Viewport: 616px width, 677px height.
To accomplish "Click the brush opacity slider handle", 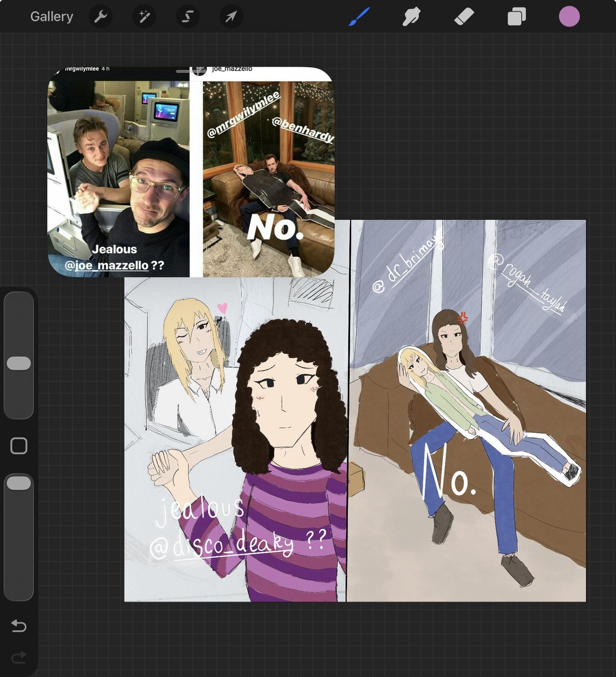I will coord(19,483).
